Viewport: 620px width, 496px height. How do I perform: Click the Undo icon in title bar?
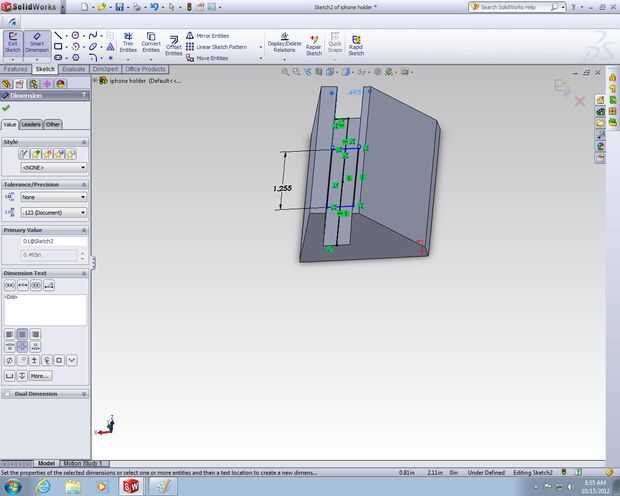[154, 7]
